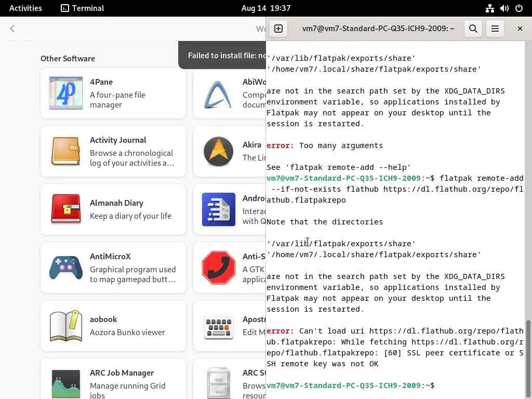Open a new terminal tab

(278, 29)
